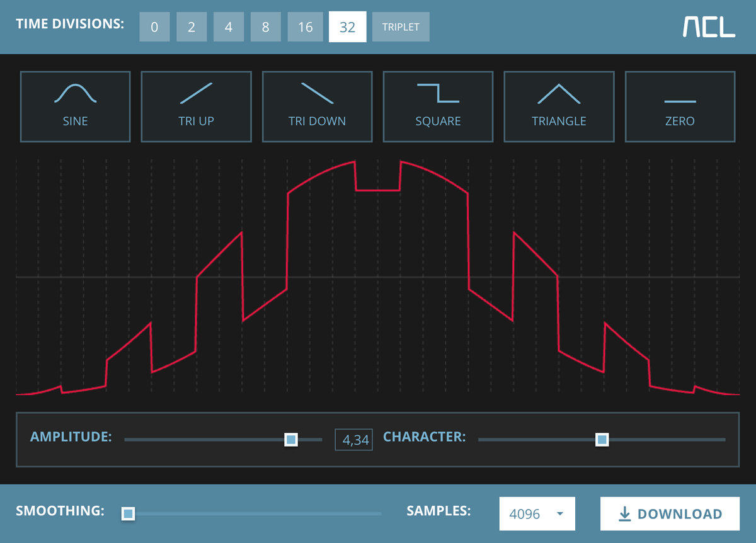Screen dimensions: 756x543
Task: Click the ACL logo
Action: tap(709, 26)
